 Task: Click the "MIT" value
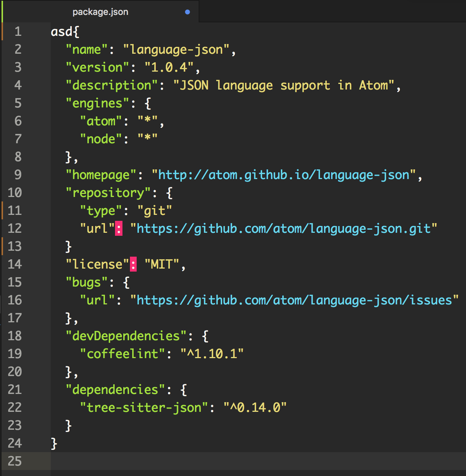pos(162,264)
